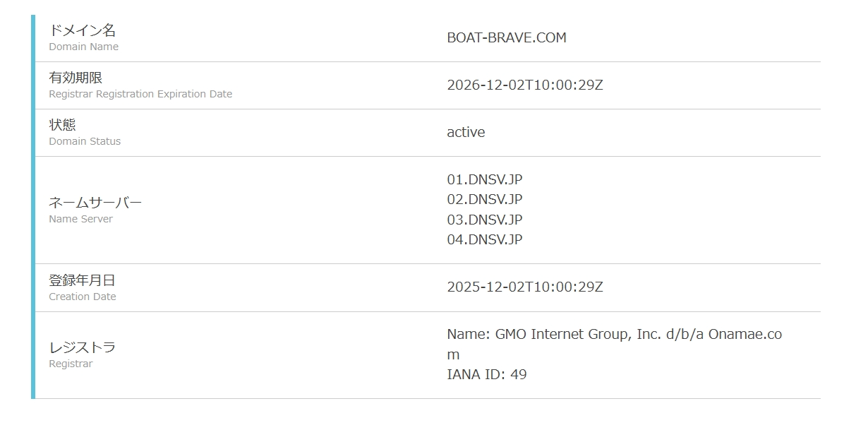Click the 'Registrar Registration Expiration Date' sublabel
The width and height of the screenshot is (868, 430).
(140, 94)
